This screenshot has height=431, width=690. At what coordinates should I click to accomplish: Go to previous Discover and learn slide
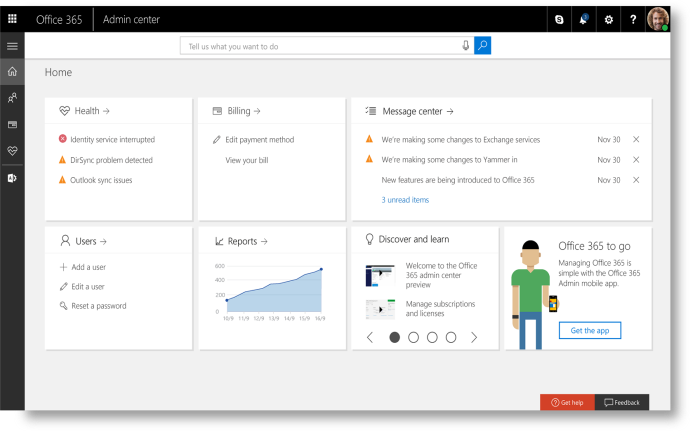370,338
